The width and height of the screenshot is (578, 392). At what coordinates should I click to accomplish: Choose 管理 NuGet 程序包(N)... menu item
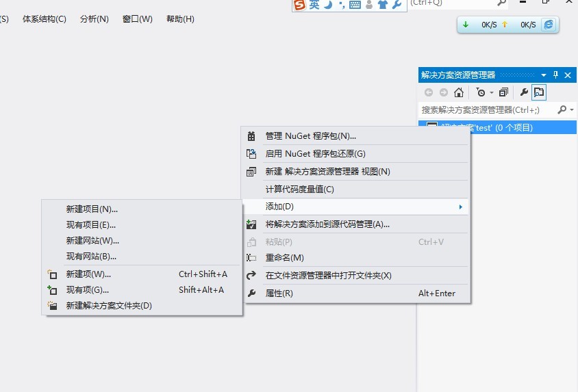coord(355,136)
